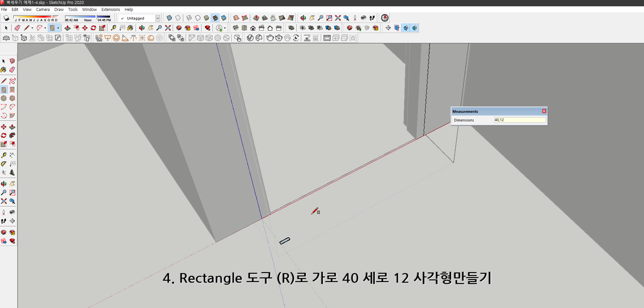Open the File menu
Image resolution: width=644 pixels, height=308 pixels.
[x=4, y=9]
